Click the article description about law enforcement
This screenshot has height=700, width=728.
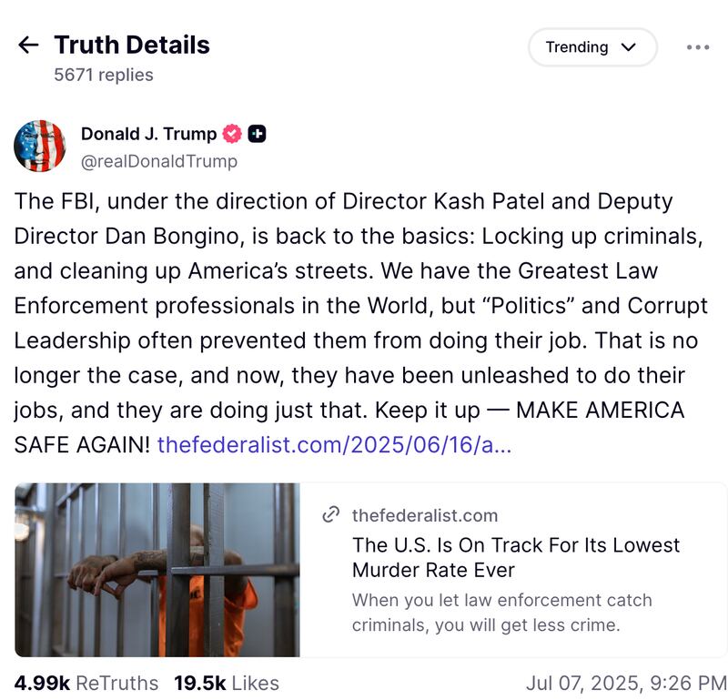502,612
